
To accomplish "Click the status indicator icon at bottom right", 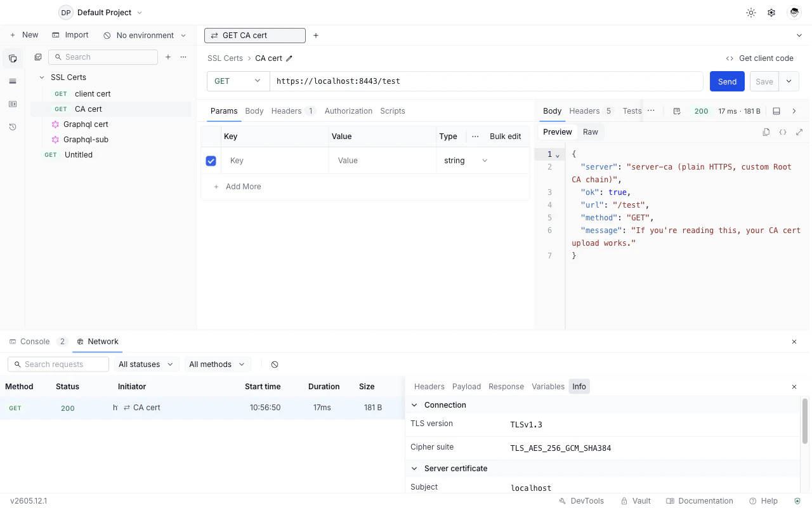I will pyautogui.click(x=798, y=501).
